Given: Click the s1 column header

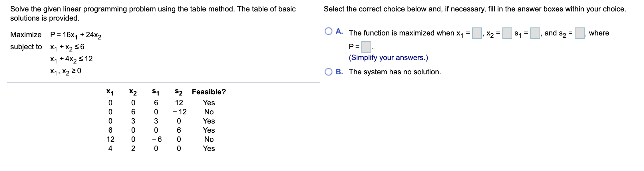Looking at the screenshot, I should point(154,92).
